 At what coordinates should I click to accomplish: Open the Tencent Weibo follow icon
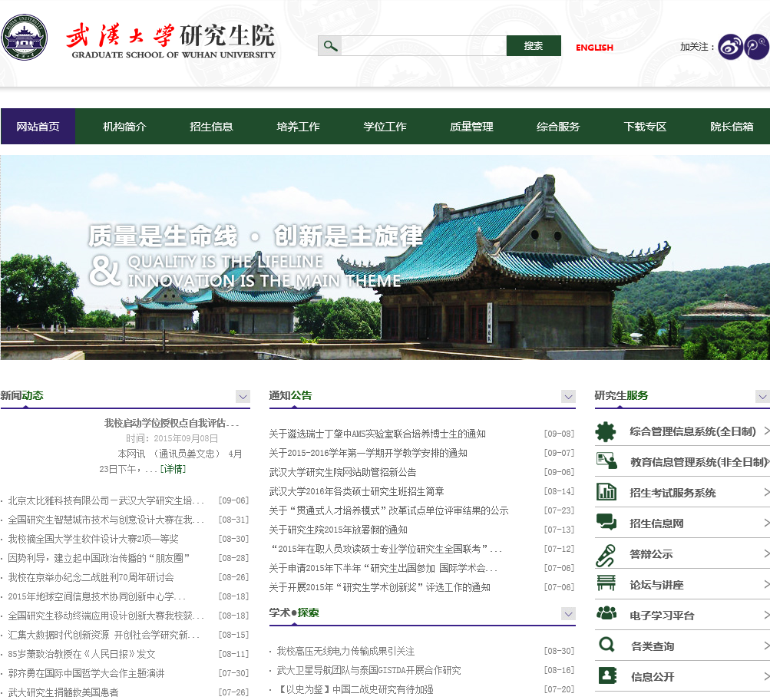click(757, 47)
